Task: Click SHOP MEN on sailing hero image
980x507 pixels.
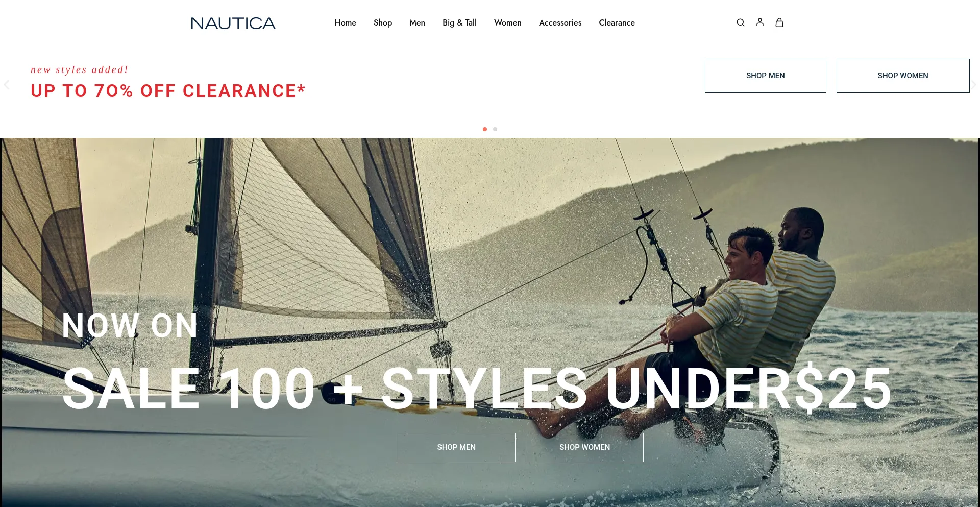Action: (x=456, y=447)
